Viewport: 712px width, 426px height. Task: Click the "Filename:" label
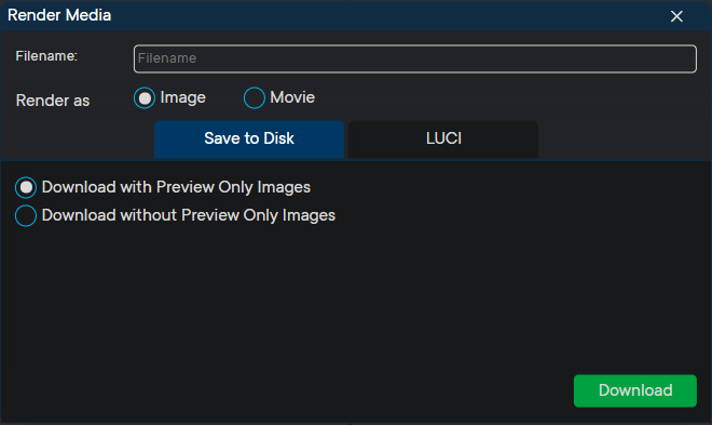coord(47,56)
